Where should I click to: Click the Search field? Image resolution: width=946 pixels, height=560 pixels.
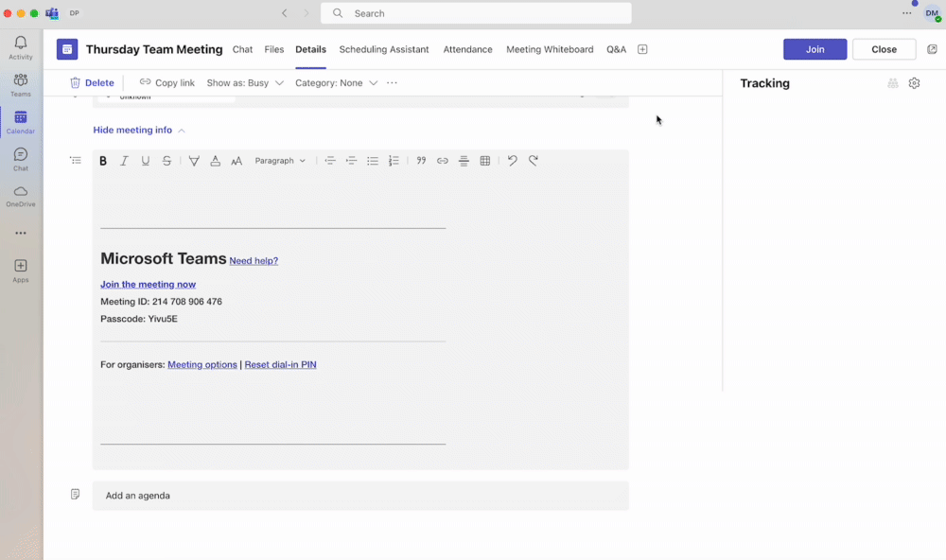pyautogui.click(x=476, y=13)
